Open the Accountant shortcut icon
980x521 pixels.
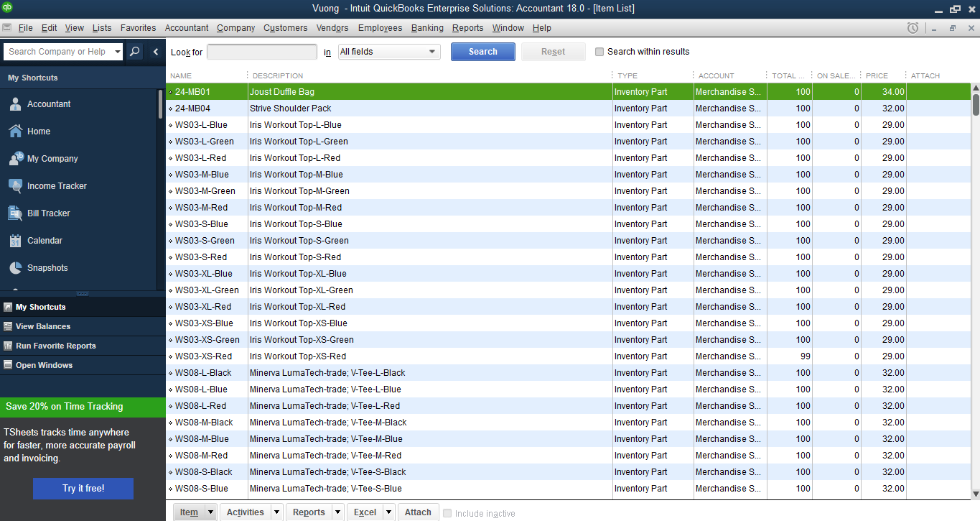click(15, 104)
